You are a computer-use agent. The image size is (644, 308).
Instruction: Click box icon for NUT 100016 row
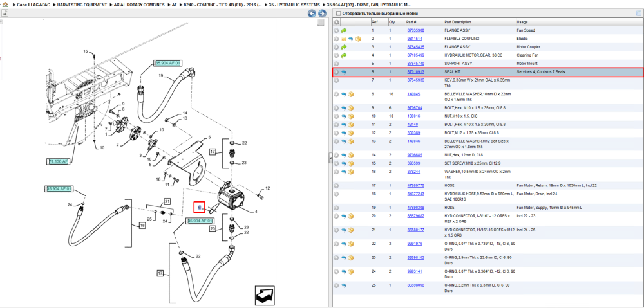351,116
